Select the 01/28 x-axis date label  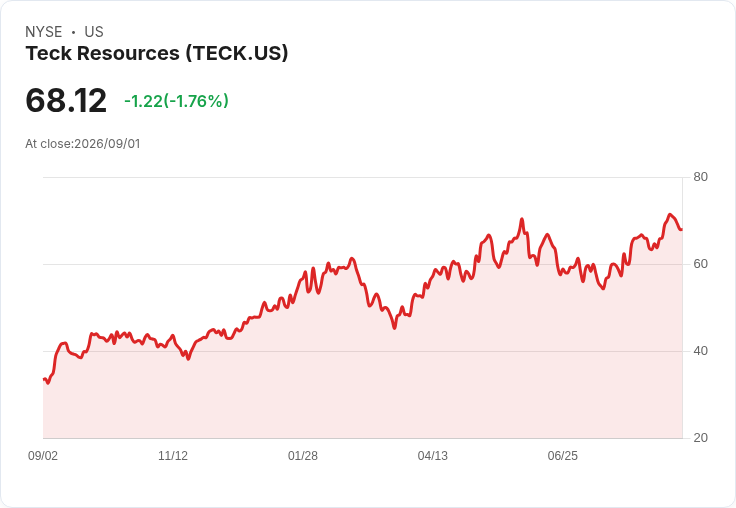point(303,455)
